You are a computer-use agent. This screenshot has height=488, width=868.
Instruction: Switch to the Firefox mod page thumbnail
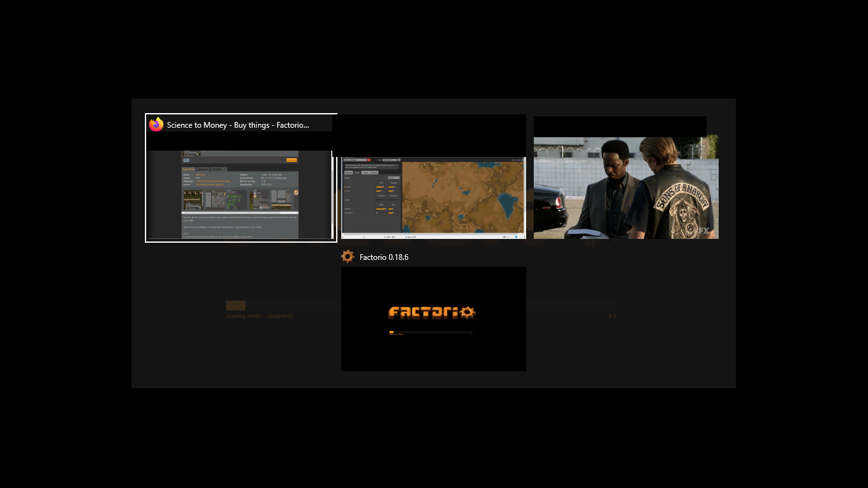240,194
